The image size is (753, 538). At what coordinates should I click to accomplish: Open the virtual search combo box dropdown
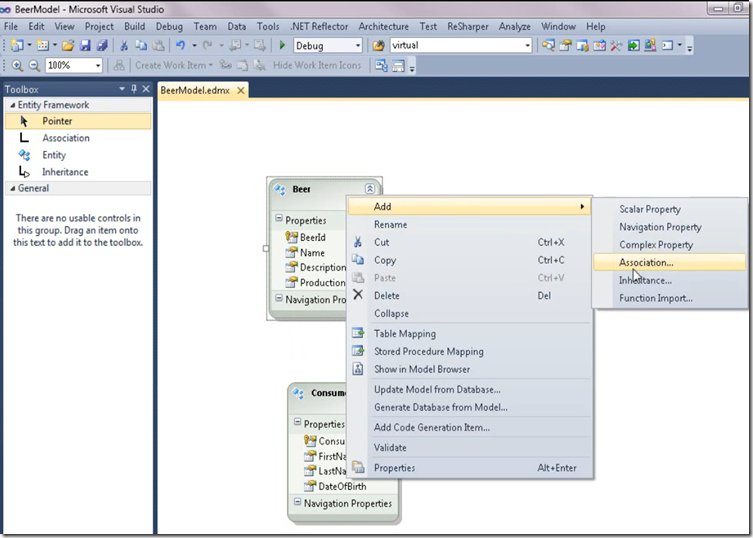click(527, 46)
